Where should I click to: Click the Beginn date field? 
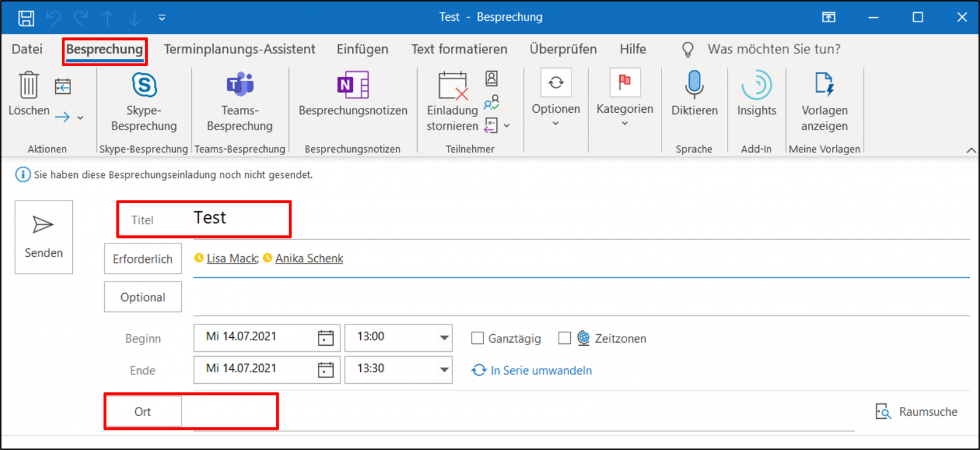coord(255,338)
